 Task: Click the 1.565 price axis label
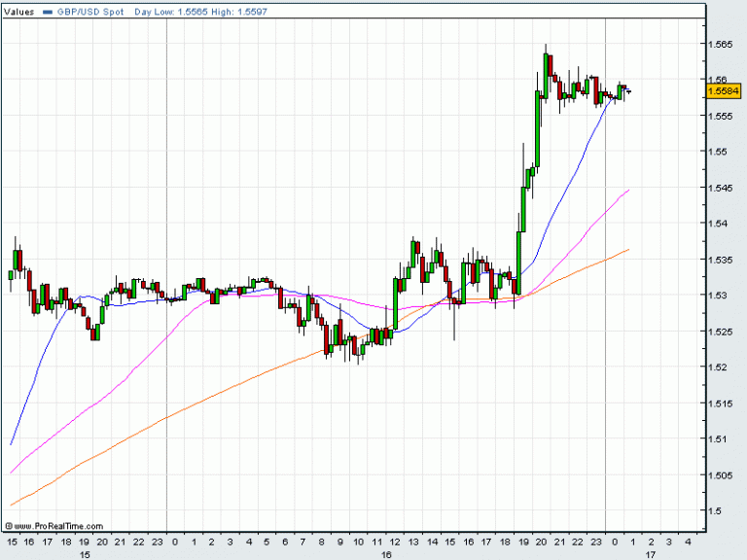pos(722,44)
